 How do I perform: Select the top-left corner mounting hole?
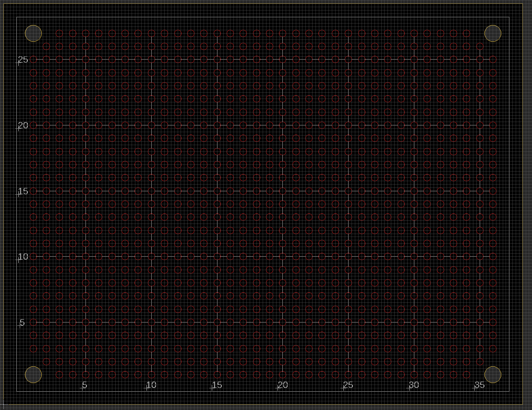[33, 33]
